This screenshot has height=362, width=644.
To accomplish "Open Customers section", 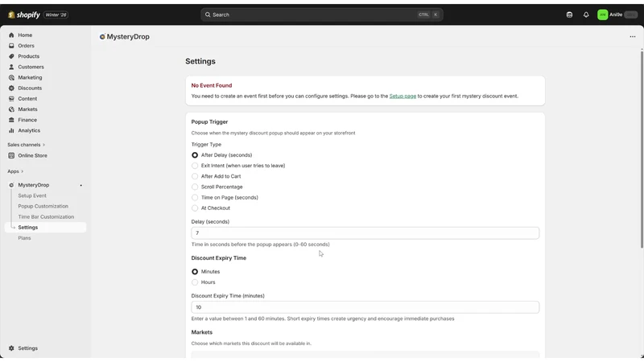I will point(31,67).
